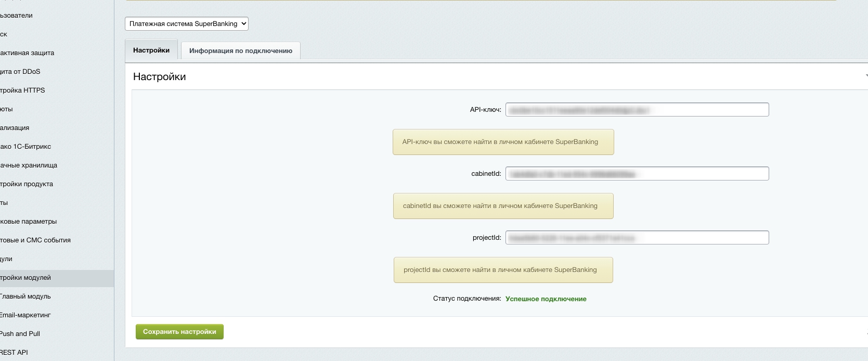Open the mail and СМС события entry
This screenshot has width=868, height=361.
click(x=35, y=240)
